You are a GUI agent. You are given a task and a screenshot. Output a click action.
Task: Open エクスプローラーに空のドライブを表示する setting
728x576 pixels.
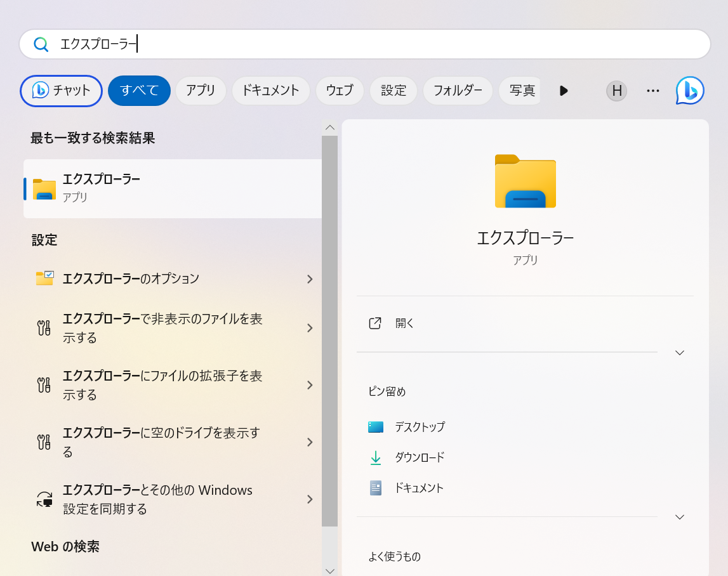click(x=172, y=442)
